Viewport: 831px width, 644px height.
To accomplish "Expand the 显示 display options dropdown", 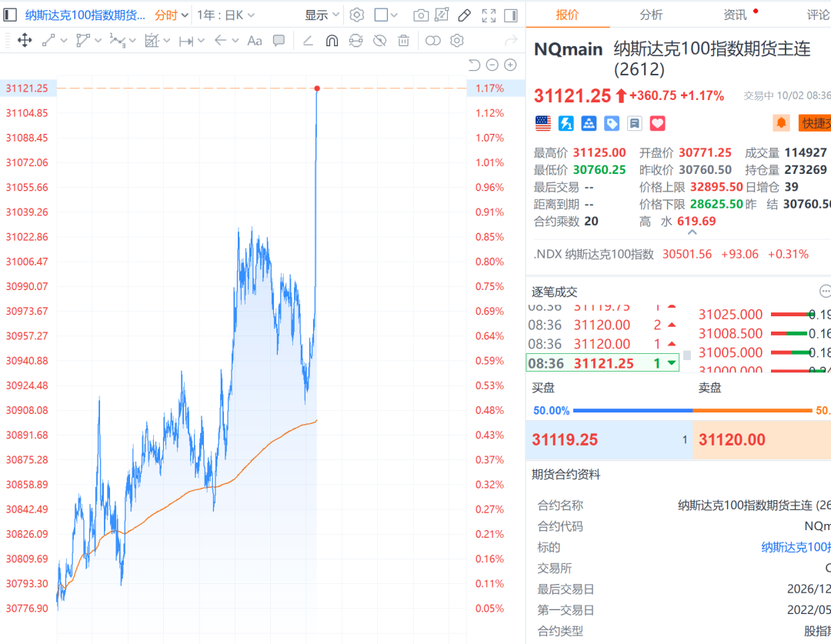I will click(x=322, y=15).
